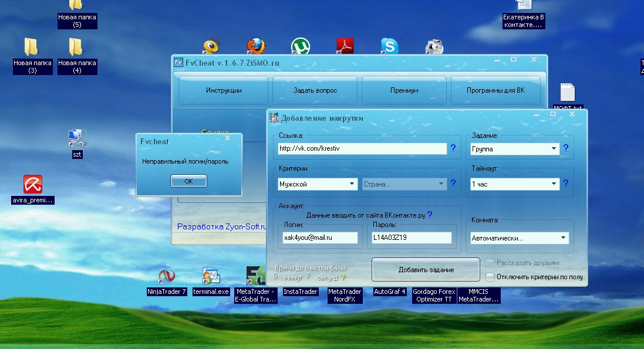Click the Firefox desktop icon

coord(256,46)
